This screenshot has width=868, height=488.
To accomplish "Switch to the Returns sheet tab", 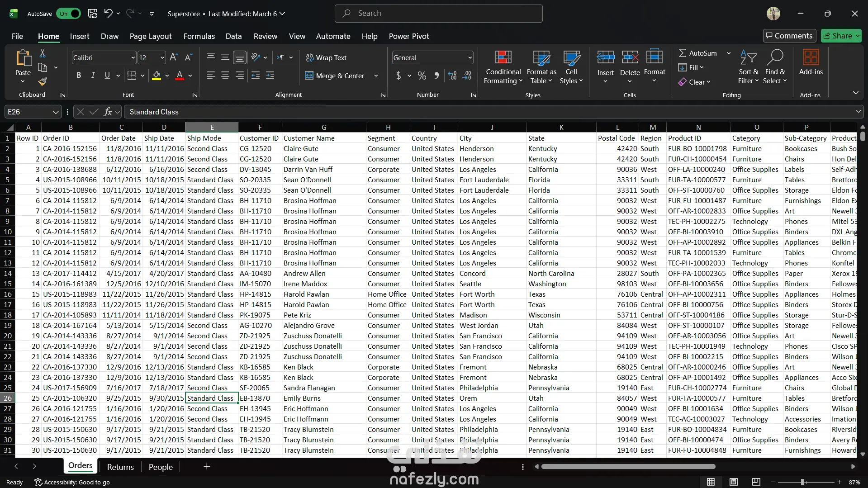I will pos(120,467).
